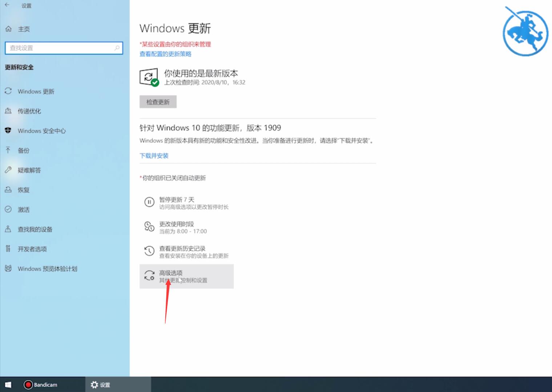Open the 查看配置的更新策略 link

coord(165,54)
